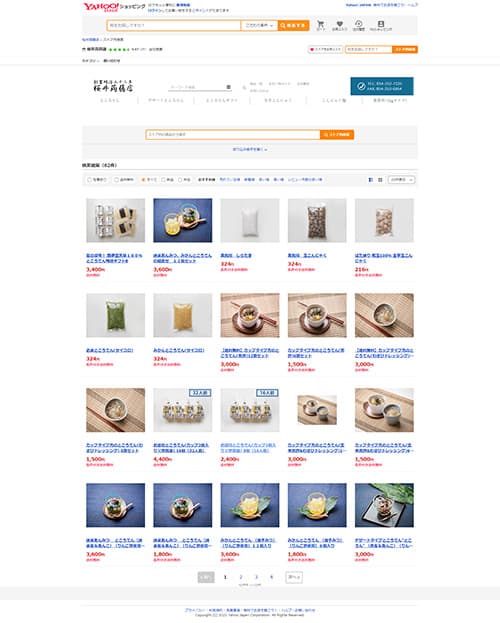500x623 pixels.
Task: Open the こだわり条件 dropdown beside search box
Action: pos(259,25)
